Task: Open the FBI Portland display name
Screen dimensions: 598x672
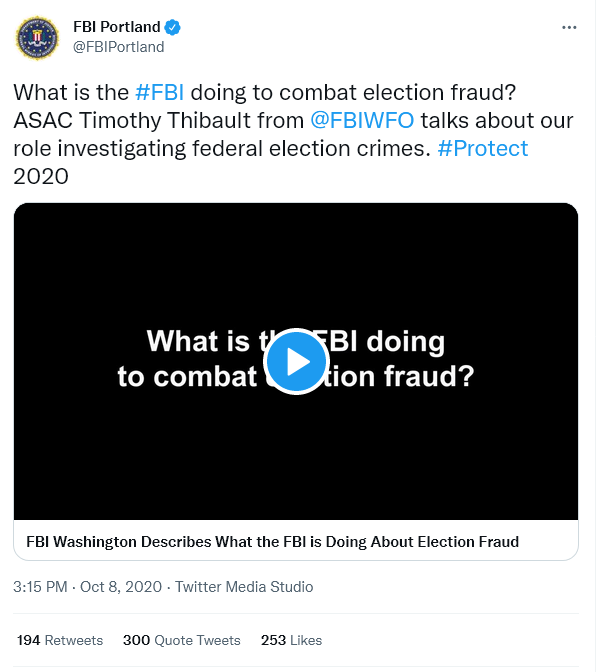Action: tap(117, 27)
